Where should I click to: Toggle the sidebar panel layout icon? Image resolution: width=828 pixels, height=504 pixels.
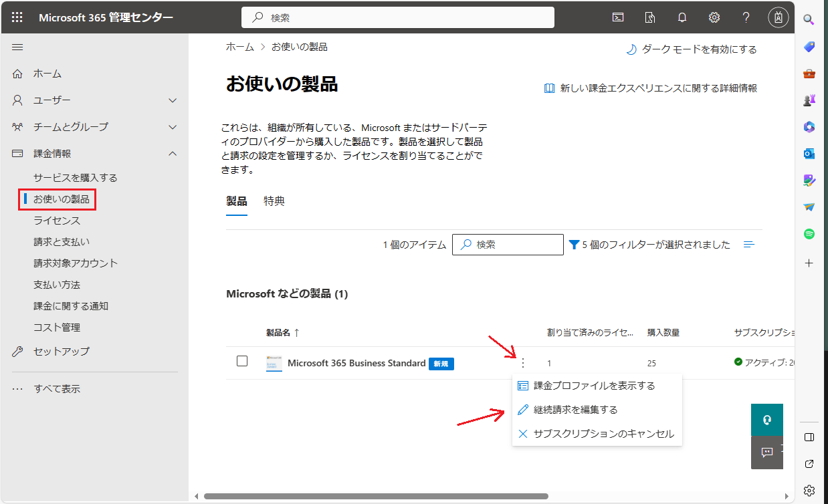click(x=809, y=437)
